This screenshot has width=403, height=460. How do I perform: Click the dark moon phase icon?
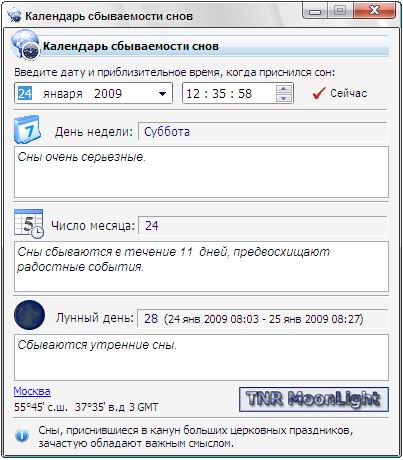click(x=29, y=315)
